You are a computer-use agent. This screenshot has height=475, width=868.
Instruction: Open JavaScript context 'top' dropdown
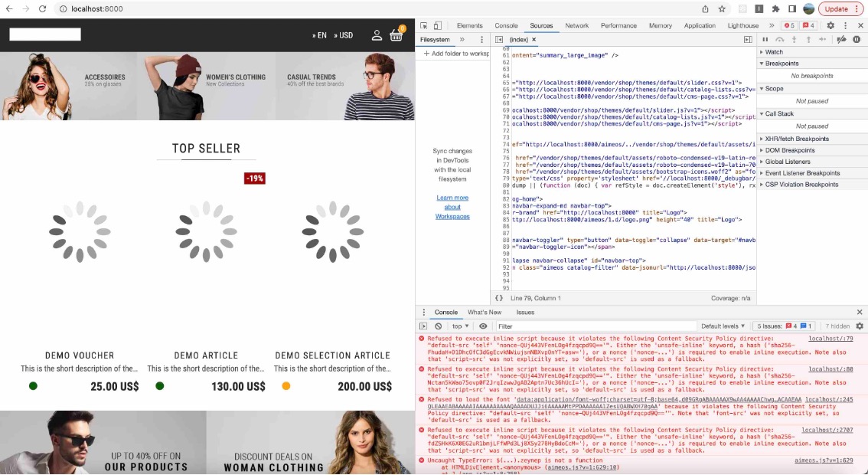pos(460,326)
